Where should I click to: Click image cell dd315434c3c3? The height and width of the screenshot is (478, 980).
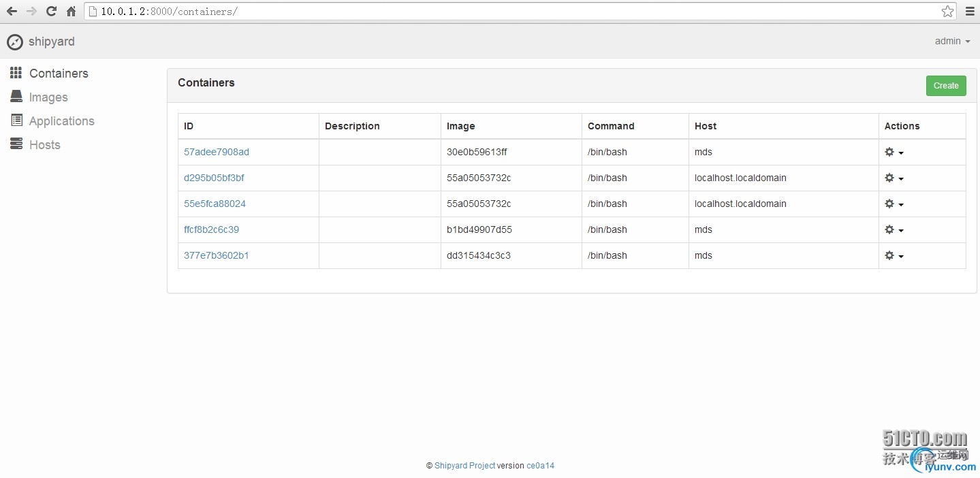(479, 255)
